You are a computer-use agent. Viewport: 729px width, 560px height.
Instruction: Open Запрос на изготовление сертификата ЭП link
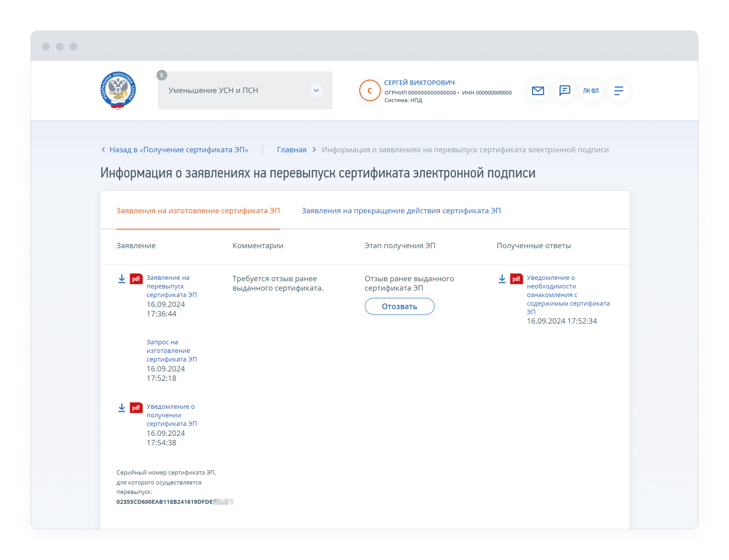171,350
